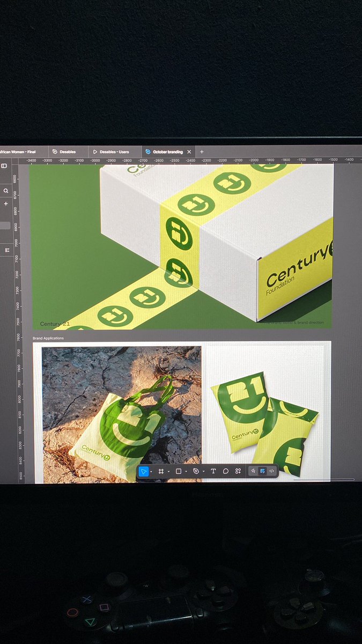This screenshot has height=644, width=362.
Task: Expand the Frame tool dropdown arrow
Action: coord(168,471)
